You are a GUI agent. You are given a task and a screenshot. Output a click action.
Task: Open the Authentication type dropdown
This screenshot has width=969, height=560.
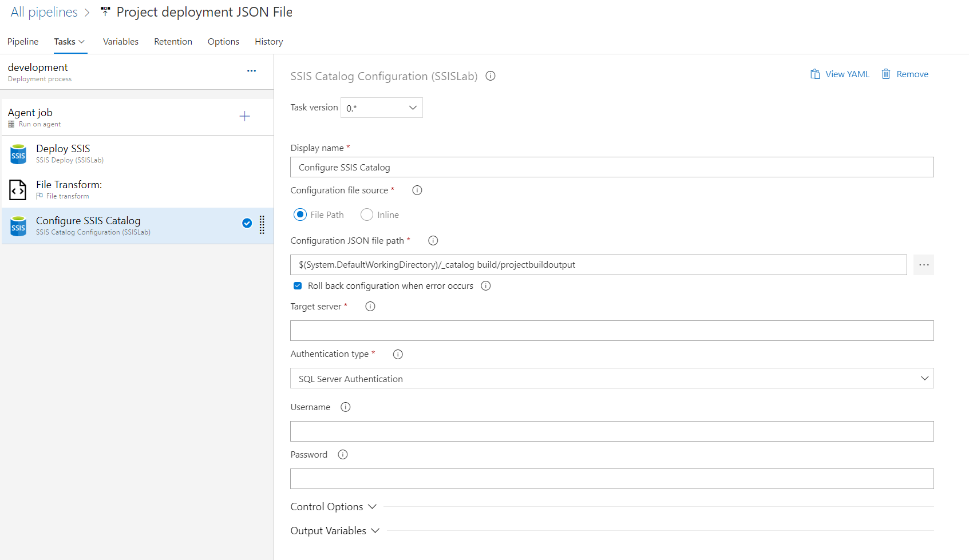(924, 378)
